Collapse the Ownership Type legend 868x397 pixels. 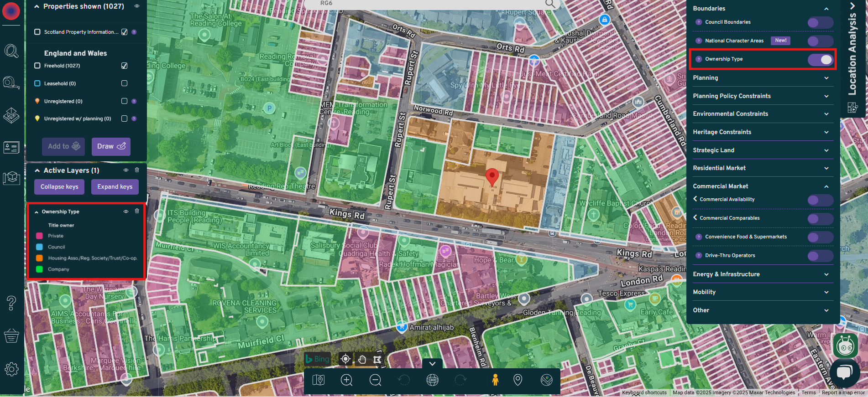click(37, 212)
